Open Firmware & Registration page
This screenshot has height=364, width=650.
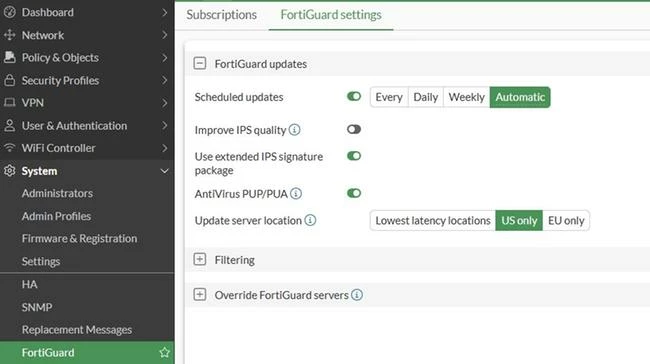click(79, 238)
